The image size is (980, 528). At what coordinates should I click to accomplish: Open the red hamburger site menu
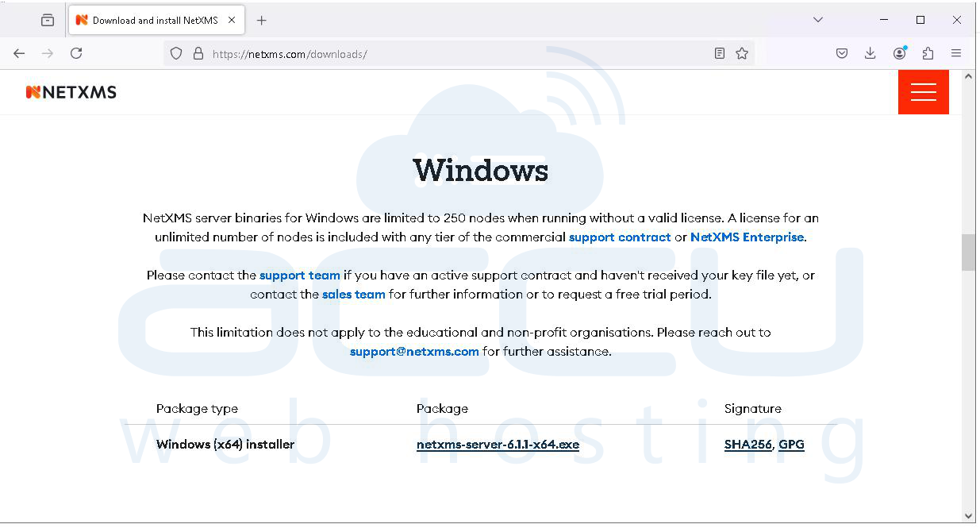[x=924, y=92]
